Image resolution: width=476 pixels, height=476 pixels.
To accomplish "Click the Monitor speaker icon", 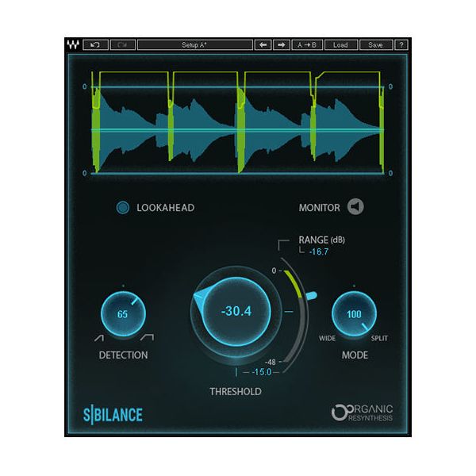I will (x=356, y=207).
